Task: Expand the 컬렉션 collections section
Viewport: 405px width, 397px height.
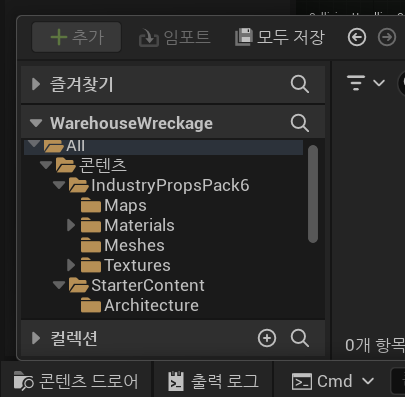Action: click(36, 338)
